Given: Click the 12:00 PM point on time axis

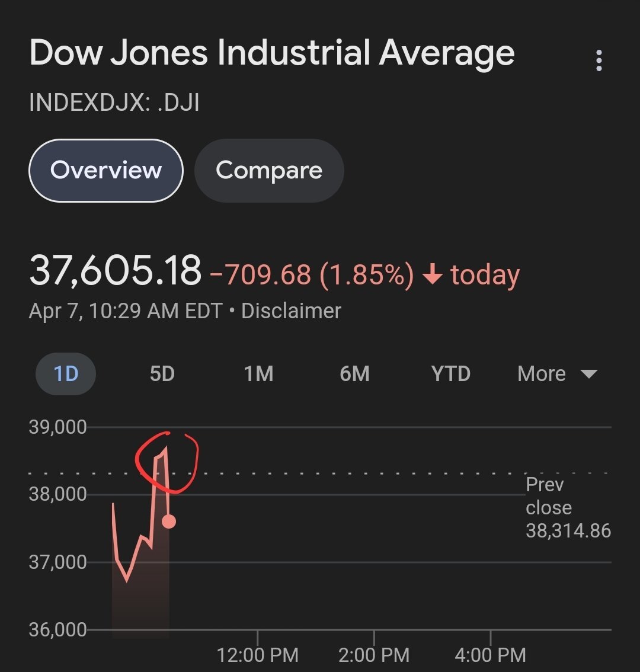Looking at the screenshot, I should click(x=258, y=655).
